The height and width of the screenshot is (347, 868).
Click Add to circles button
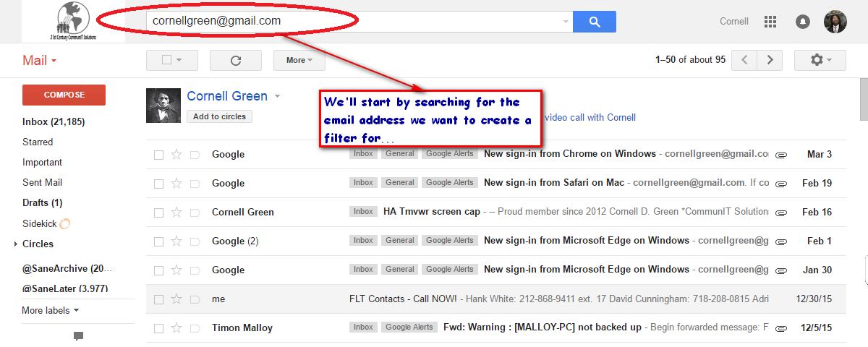point(219,116)
